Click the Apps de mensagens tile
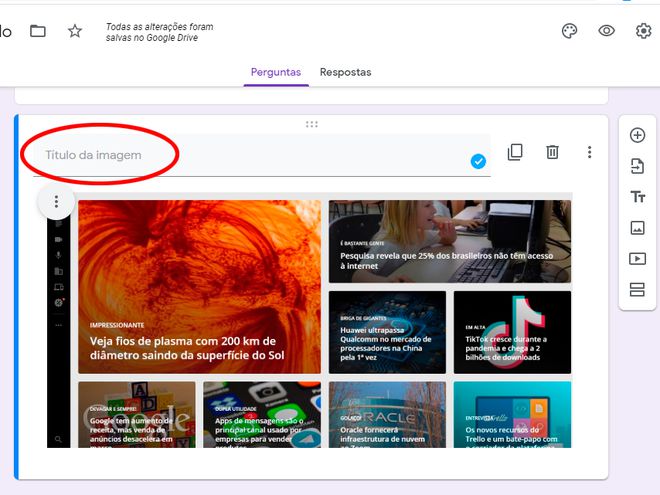This screenshot has width=660, height=495. (262, 415)
